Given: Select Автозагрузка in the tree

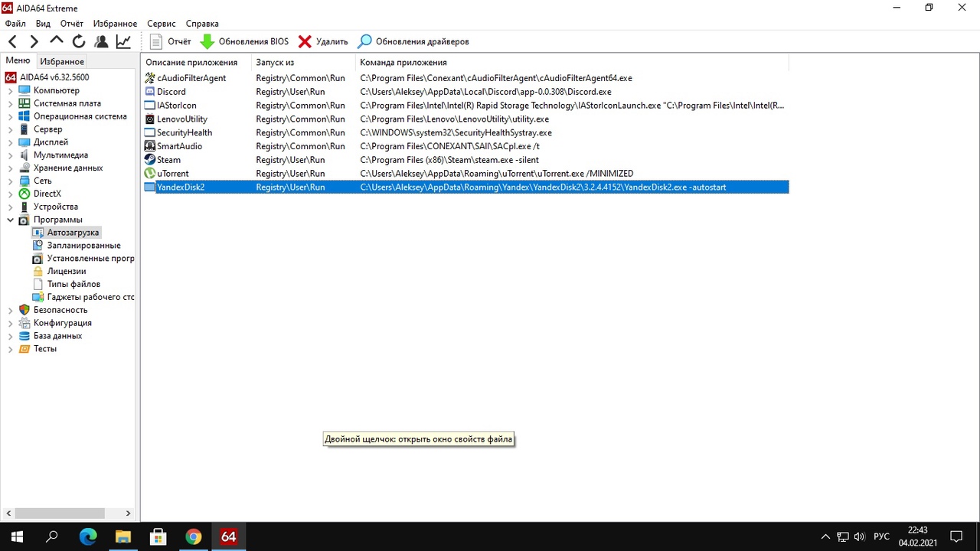Looking at the screenshot, I should [x=73, y=233].
